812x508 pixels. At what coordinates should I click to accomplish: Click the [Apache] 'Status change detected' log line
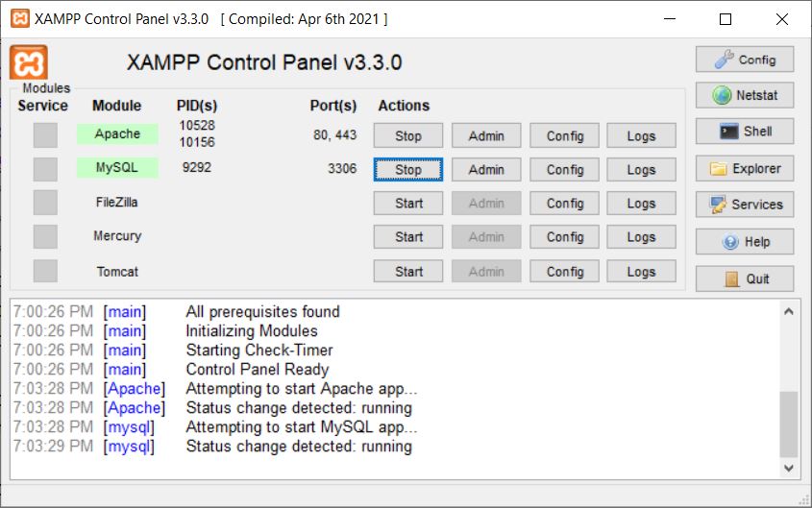coord(299,407)
